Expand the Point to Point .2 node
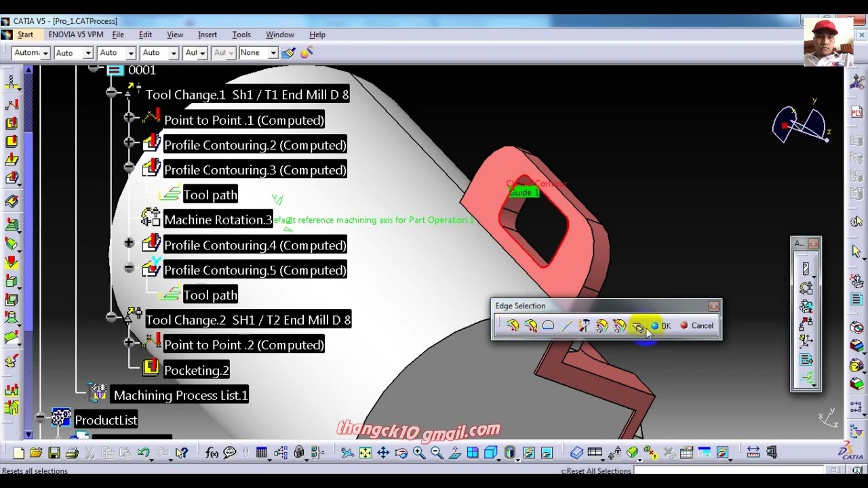This screenshot has height=488, width=868. 129,342
